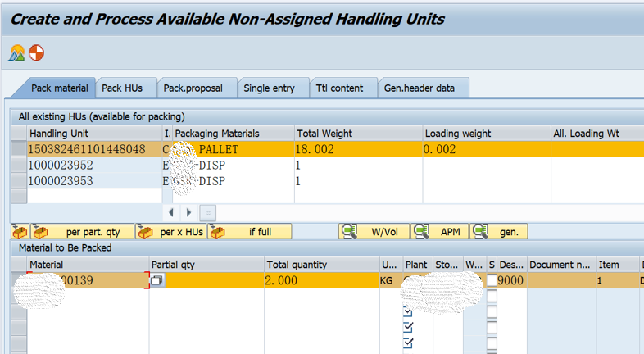Click the Total Weight column header
This screenshot has height=354, width=644.
click(359, 134)
